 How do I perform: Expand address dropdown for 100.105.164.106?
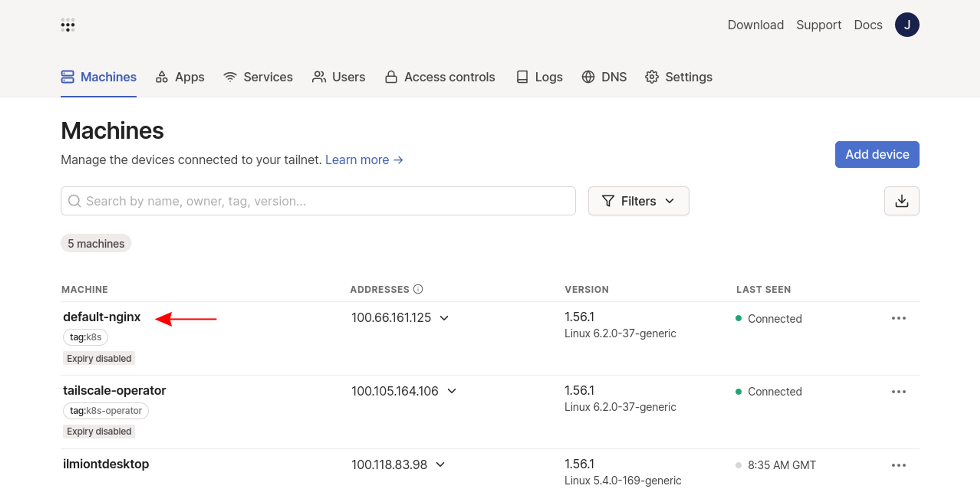pos(451,391)
